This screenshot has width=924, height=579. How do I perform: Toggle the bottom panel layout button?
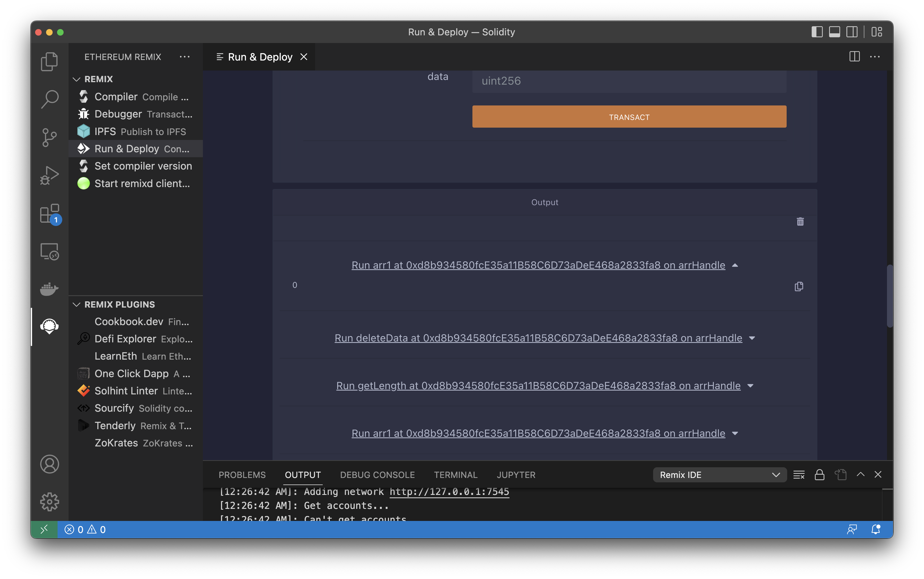coord(834,32)
